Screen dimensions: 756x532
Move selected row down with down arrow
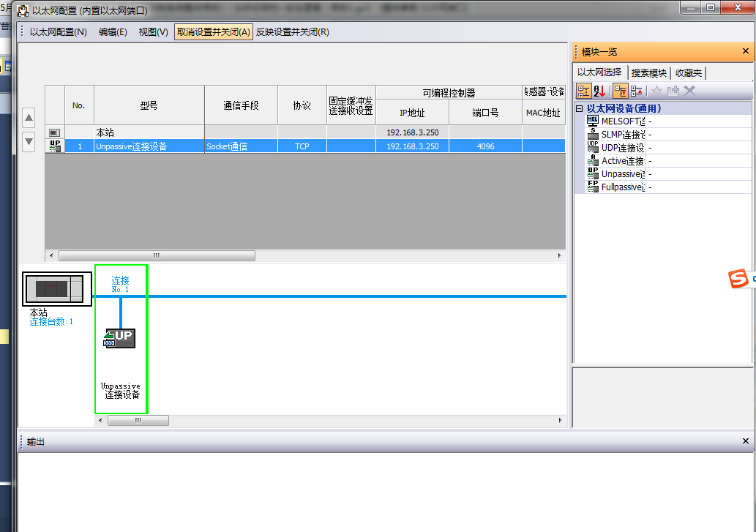coord(29,141)
